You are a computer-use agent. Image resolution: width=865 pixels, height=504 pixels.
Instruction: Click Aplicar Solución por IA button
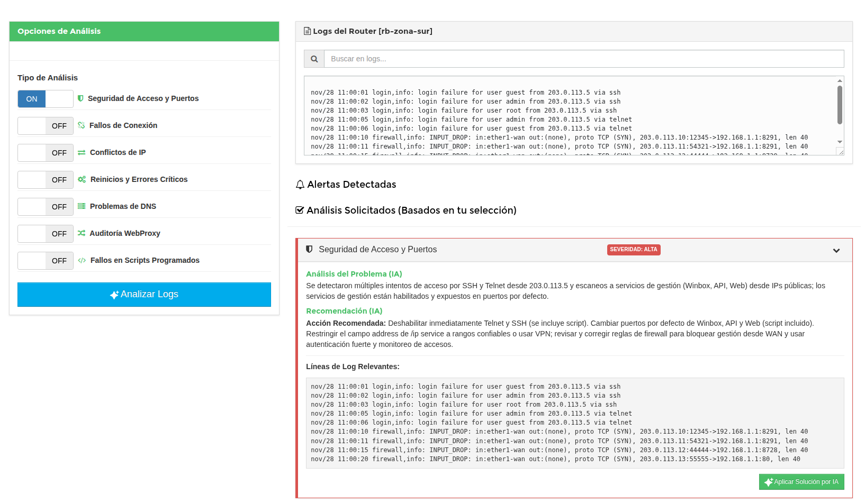[x=801, y=482]
